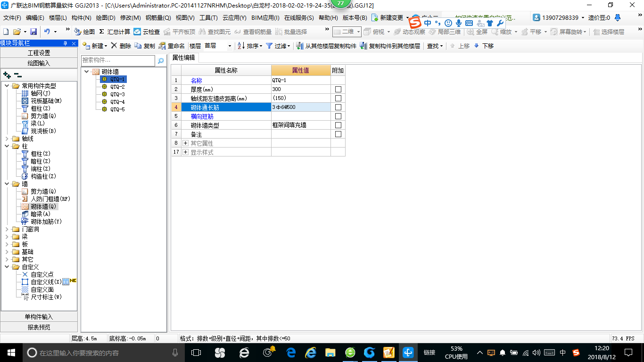
Task: Rename the component using 重命名
Action: [172, 46]
